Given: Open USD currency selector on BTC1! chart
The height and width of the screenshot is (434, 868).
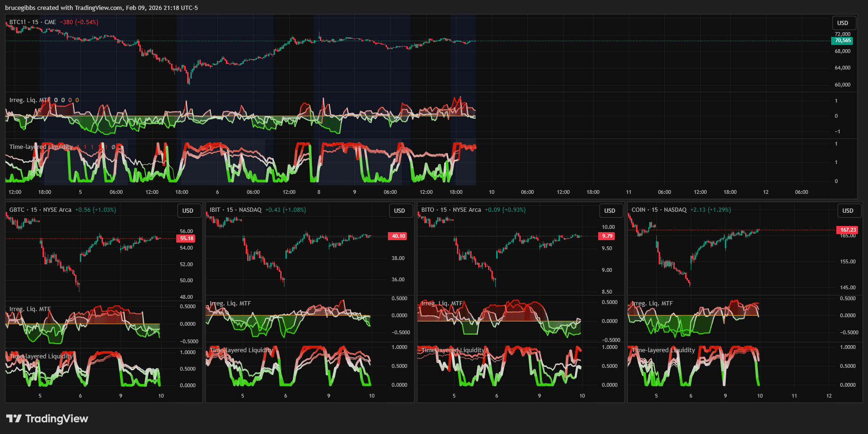Looking at the screenshot, I should point(842,23).
